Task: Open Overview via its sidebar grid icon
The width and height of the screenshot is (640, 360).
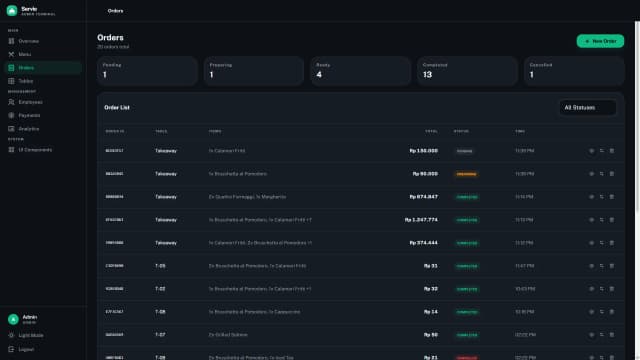Action: (11, 41)
